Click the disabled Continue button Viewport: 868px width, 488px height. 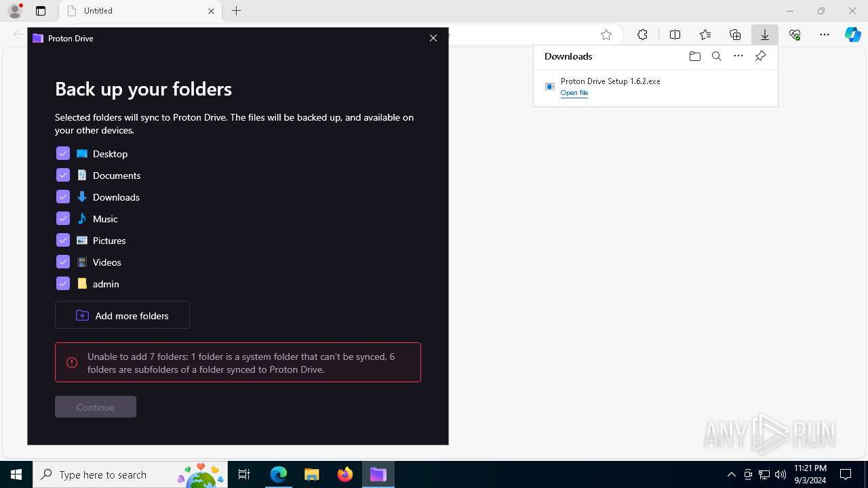coord(96,407)
